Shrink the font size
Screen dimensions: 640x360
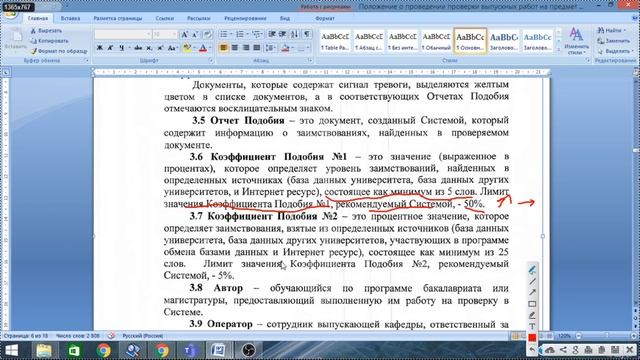coord(196,34)
